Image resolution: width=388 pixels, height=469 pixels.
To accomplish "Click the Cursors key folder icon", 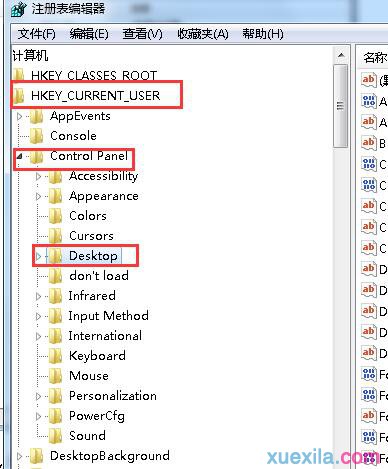I will coord(56,236).
